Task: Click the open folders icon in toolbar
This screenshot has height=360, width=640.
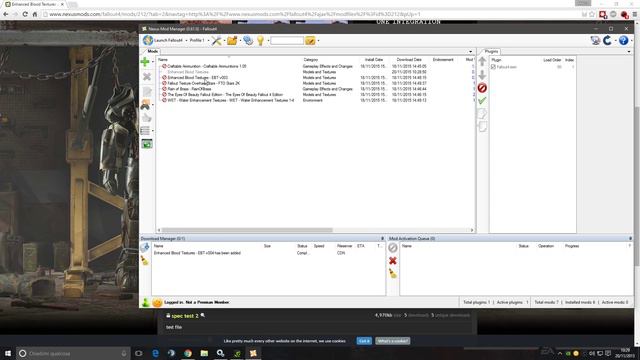Action: 232,40
